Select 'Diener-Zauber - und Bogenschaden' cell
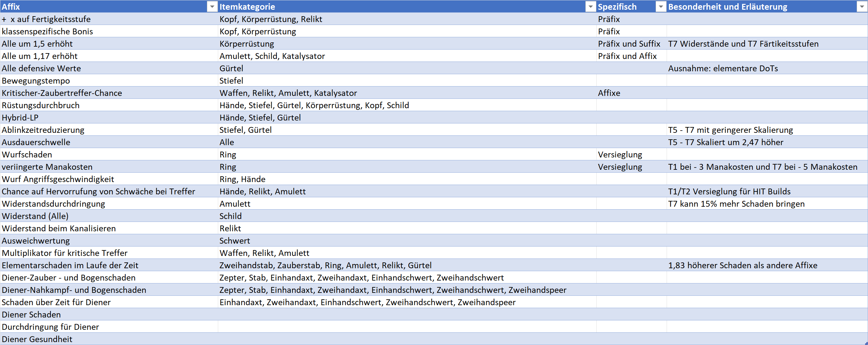Viewport: 868px width, 345px height. point(109,278)
